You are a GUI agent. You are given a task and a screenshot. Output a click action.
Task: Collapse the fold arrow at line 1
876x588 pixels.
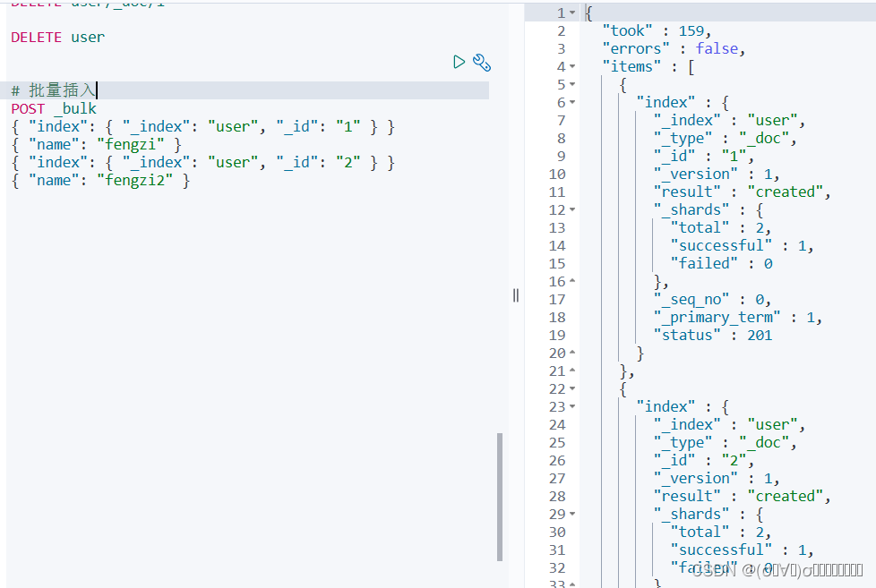click(x=572, y=13)
